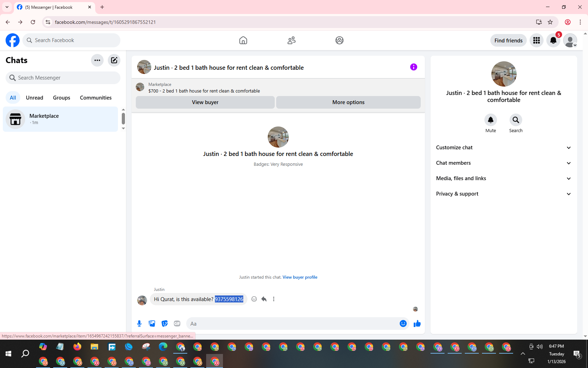Open Windows Start menu
The width and height of the screenshot is (588, 368).
coord(8,354)
